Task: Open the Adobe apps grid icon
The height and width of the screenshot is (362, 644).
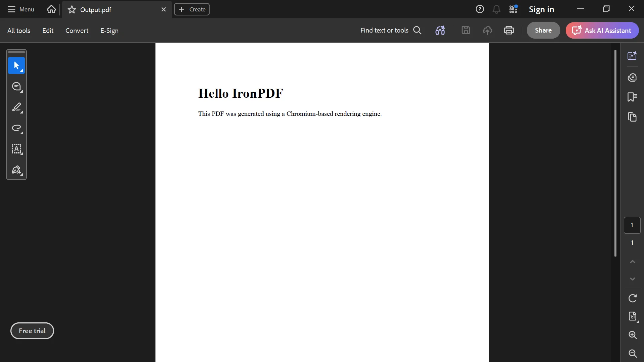Action: [x=513, y=9]
